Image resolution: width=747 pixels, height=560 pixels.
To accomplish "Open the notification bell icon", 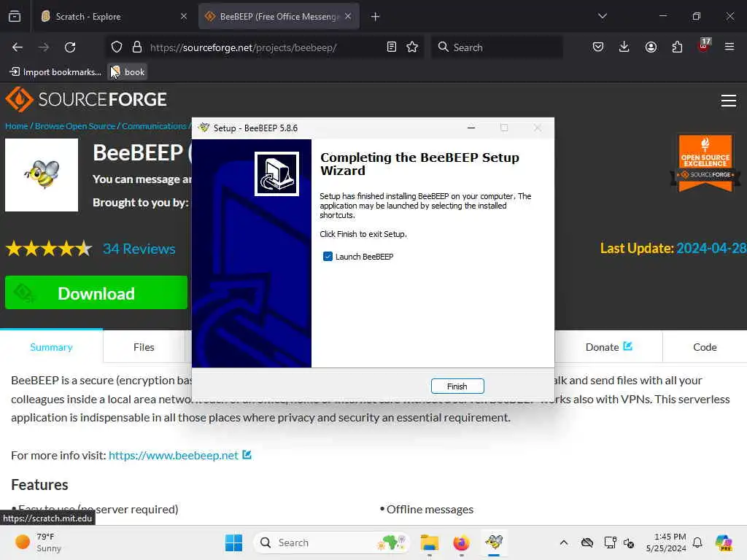I will 697,542.
